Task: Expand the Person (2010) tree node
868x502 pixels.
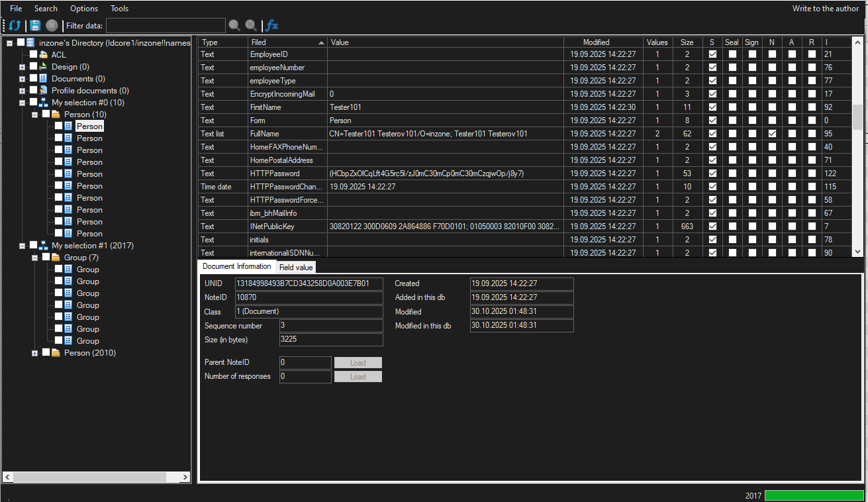Action: pyautogui.click(x=34, y=353)
